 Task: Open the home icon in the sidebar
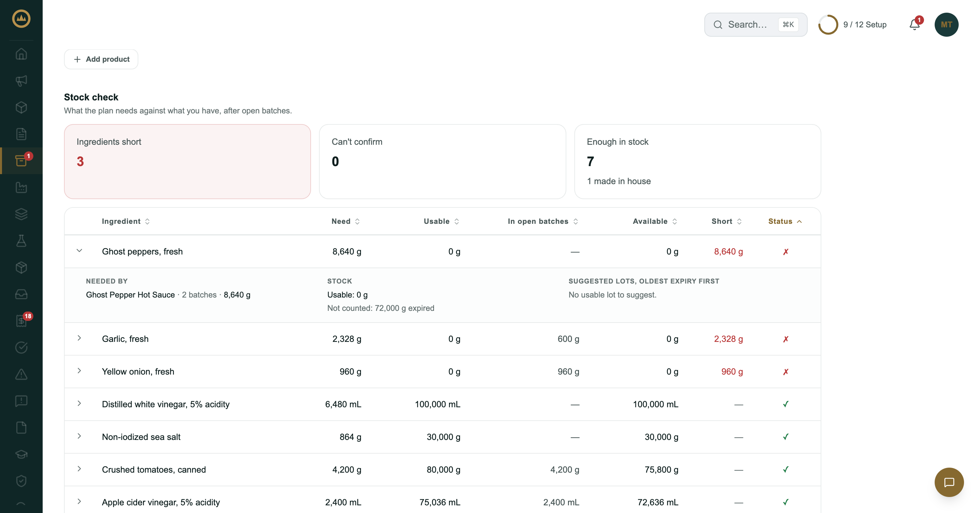(21, 54)
